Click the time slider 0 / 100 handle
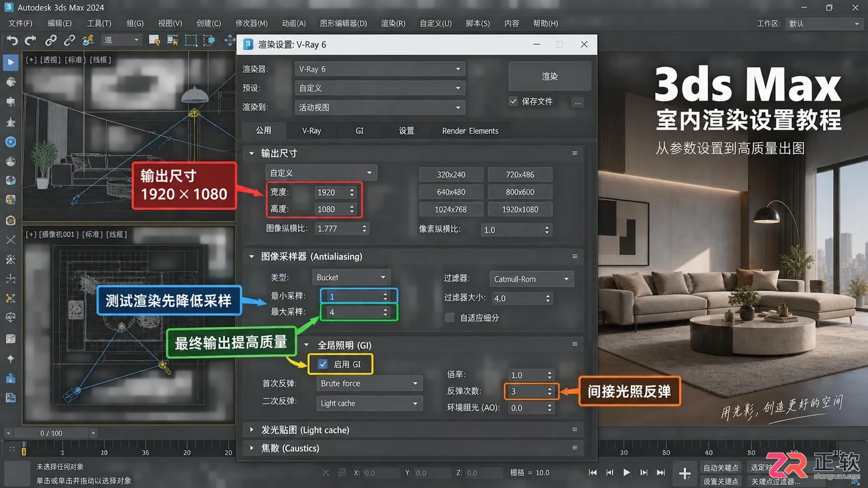 [51, 433]
